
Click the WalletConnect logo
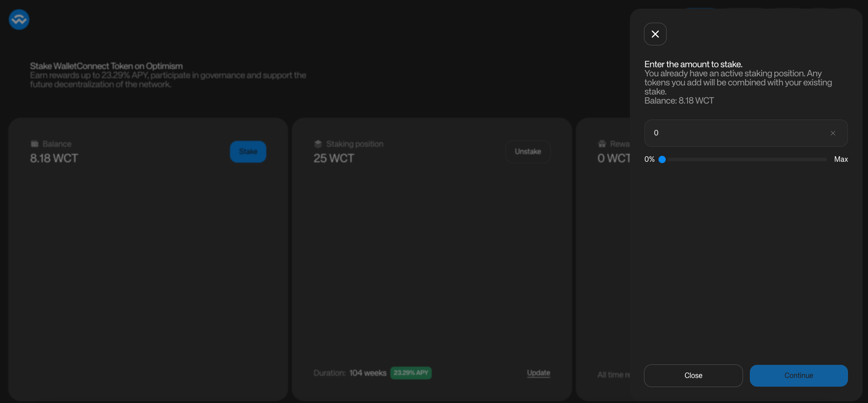[19, 20]
